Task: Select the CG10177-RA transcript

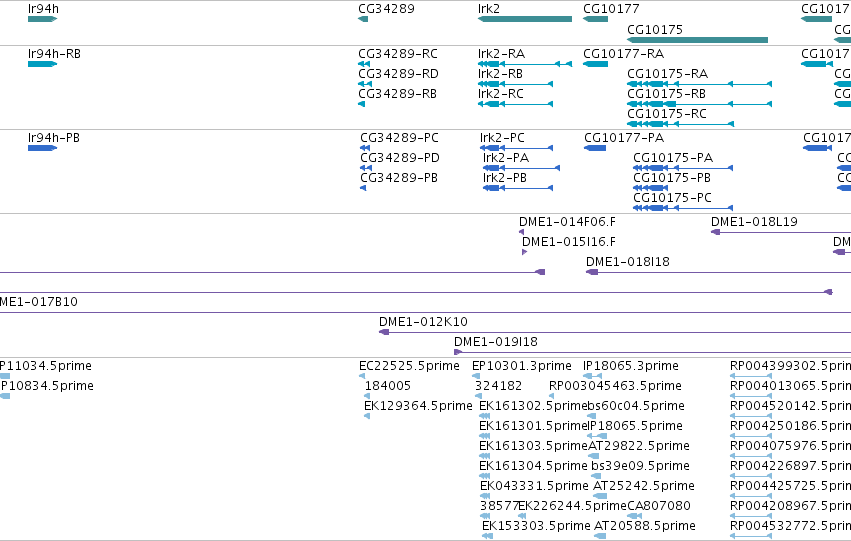Action: point(595,64)
